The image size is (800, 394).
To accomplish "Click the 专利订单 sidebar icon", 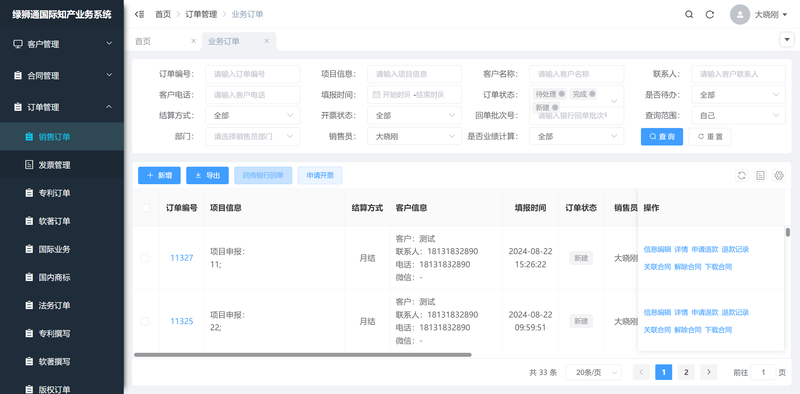I will click(29, 193).
